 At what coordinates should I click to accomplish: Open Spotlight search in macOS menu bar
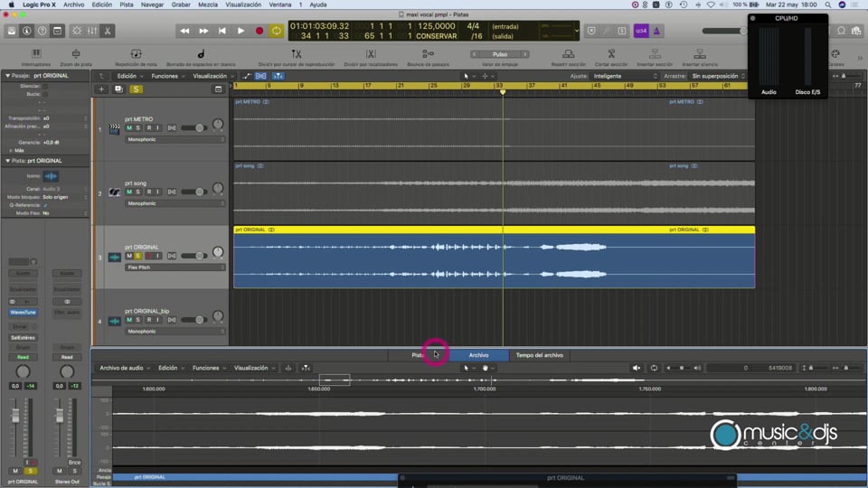(x=827, y=5)
